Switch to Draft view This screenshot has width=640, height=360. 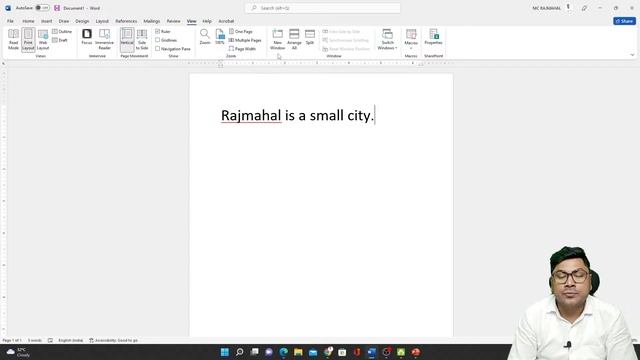pos(60,40)
